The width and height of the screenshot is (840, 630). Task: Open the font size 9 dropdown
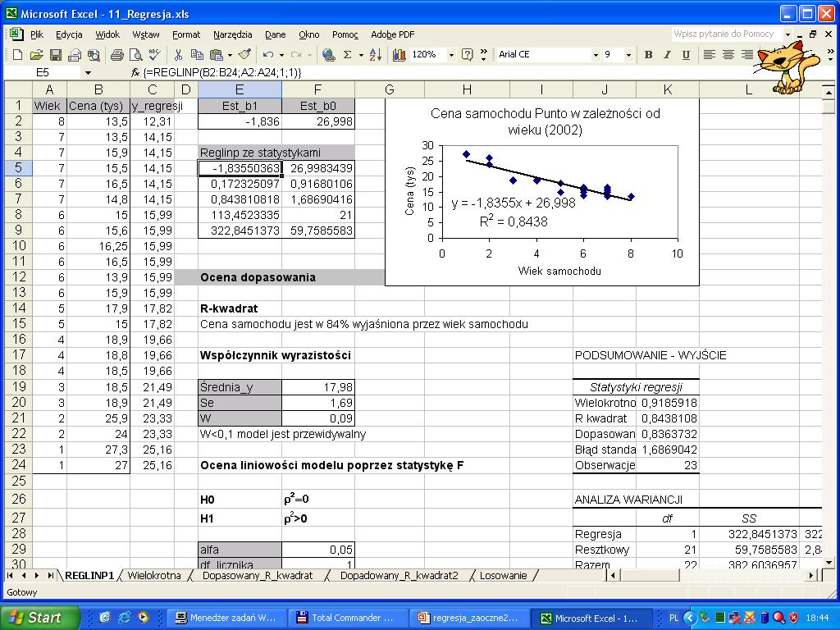coord(628,55)
